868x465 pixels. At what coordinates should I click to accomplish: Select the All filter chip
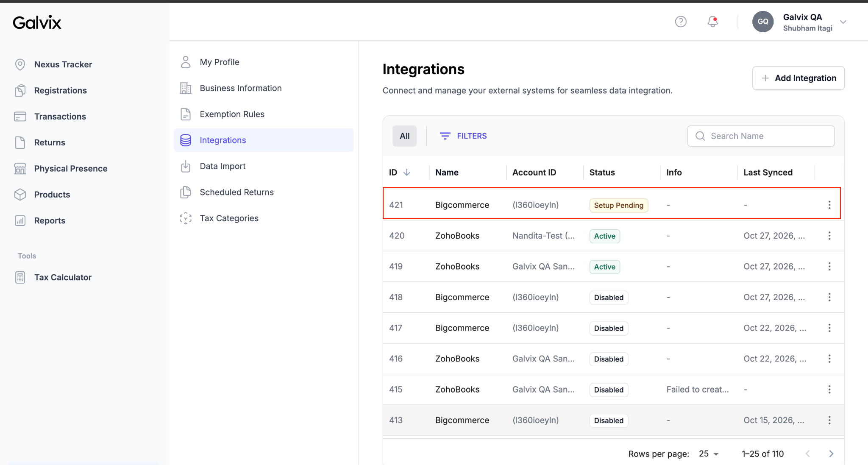[x=405, y=136]
